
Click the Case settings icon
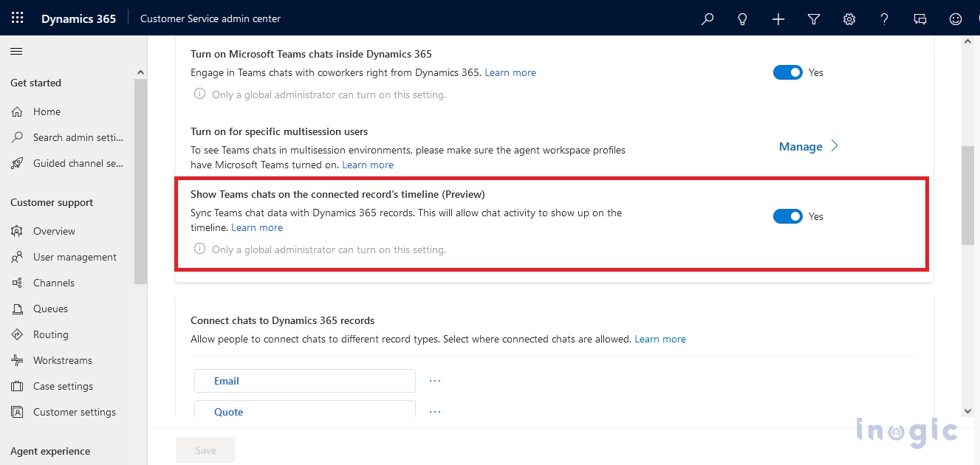[x=18, y=386]
